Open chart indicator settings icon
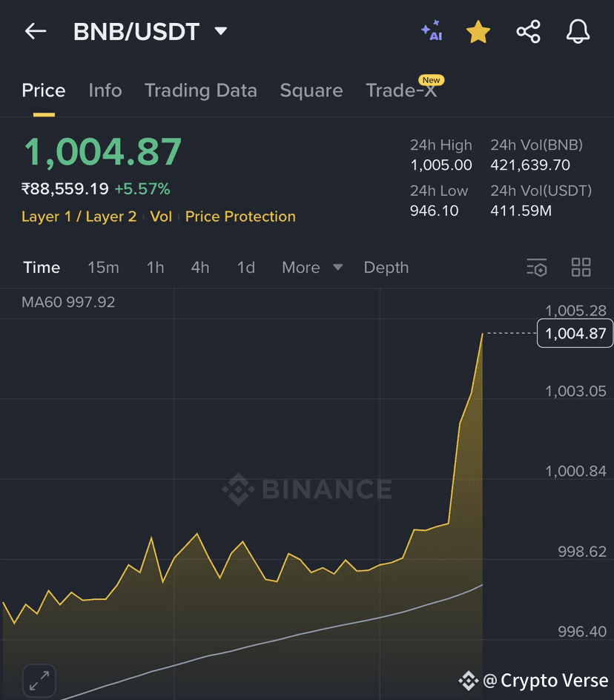Image resolution: width=614 pixels, height=700 pixels. [537, 268]
